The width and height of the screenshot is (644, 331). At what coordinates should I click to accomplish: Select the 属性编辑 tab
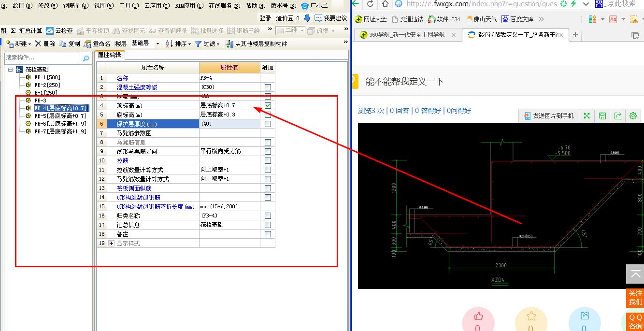tap(110, 55)
